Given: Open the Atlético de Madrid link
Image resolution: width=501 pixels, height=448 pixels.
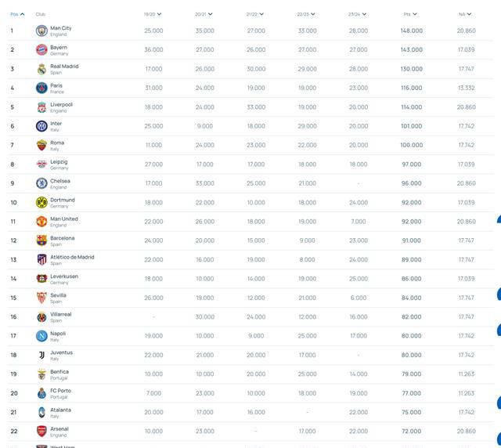Looking at the screenshot, I should 72,257.
